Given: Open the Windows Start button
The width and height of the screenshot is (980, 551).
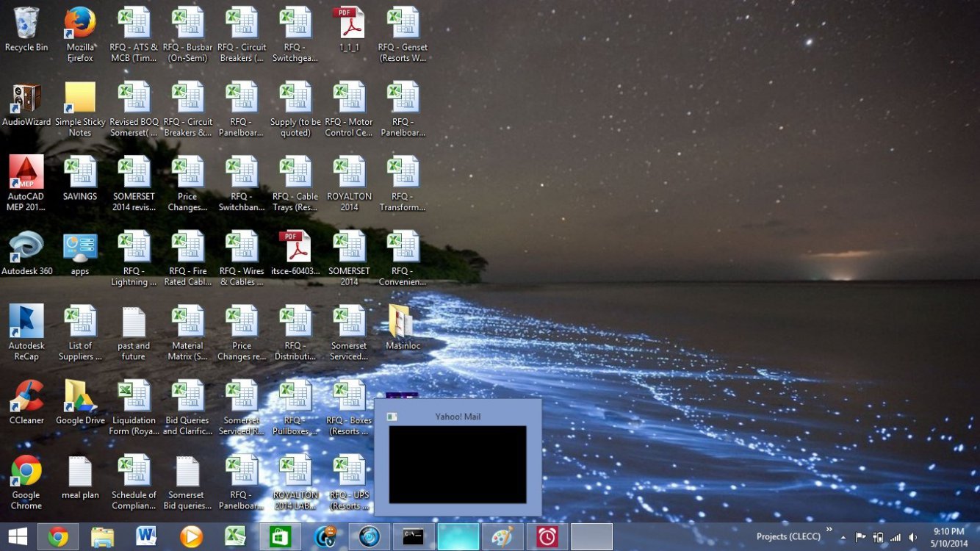Looking at the screenshot, I should (18, 537).
